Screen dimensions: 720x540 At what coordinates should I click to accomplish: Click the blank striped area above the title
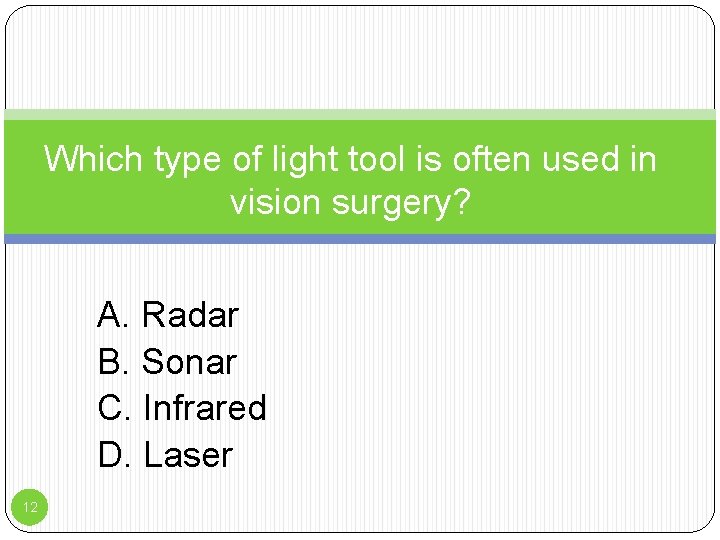pos(360,57)
